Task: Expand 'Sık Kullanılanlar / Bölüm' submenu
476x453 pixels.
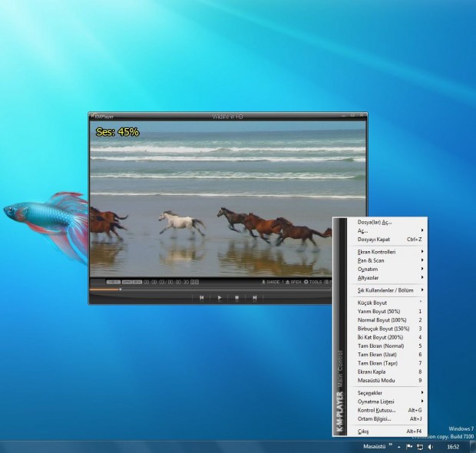Action: [x=386, y=290]
